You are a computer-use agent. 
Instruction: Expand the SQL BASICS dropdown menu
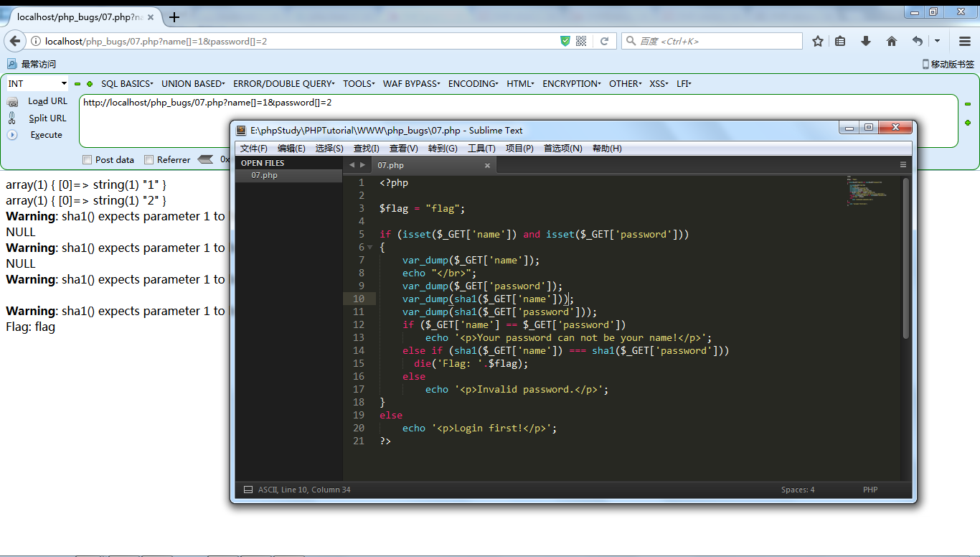point(127,84)
